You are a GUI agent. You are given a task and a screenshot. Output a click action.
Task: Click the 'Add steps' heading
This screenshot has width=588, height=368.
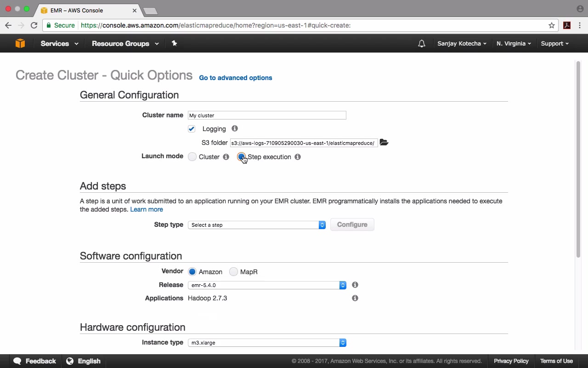(103, 186)
